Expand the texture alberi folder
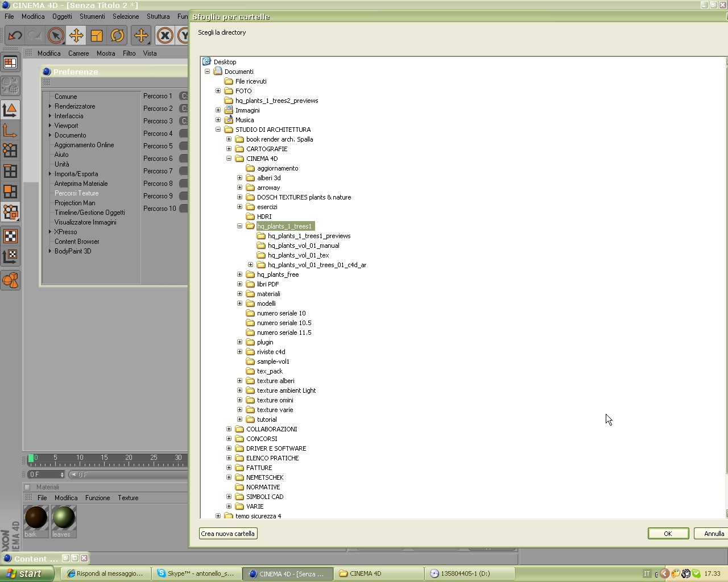728x582 pixels. coord(239,381)
